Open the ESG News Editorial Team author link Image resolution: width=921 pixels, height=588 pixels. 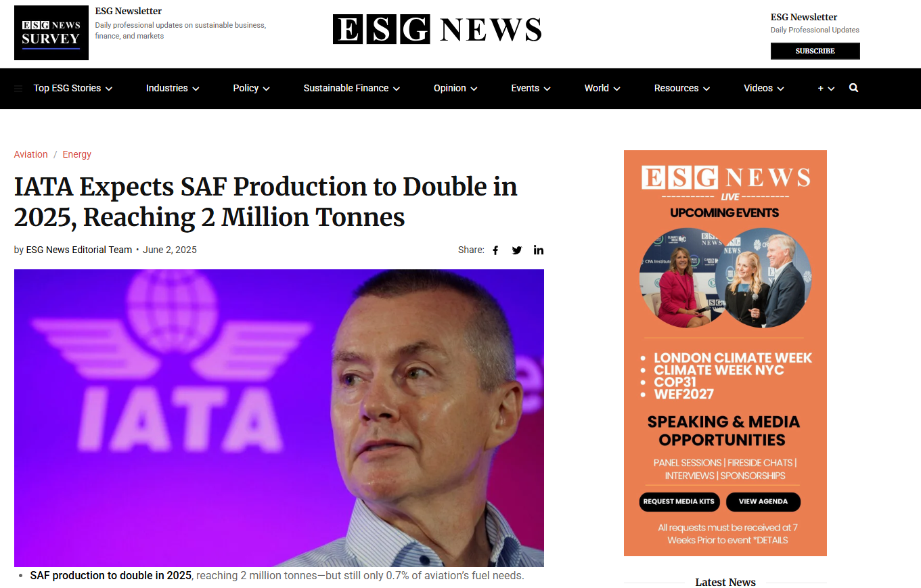[78, 250]
